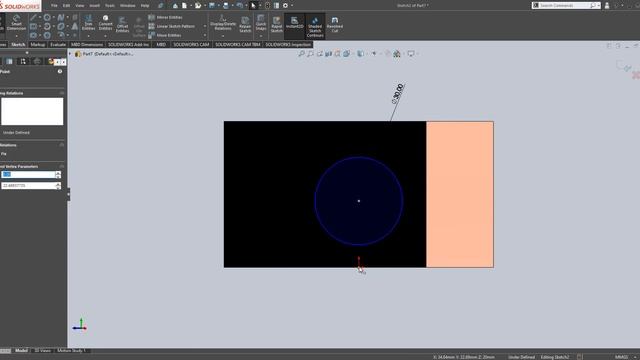This screenshot has height=360, width=640.
Task: Click the Zoom to Fit icon
Action: [301, 53]
